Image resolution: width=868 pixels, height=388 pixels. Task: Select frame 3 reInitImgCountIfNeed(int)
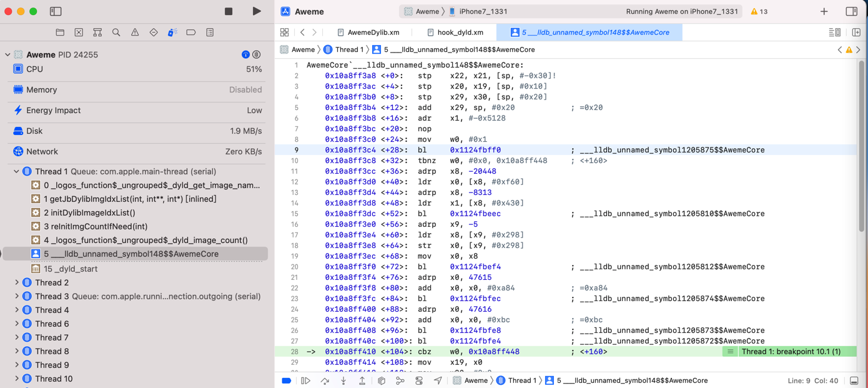point(89,226)
